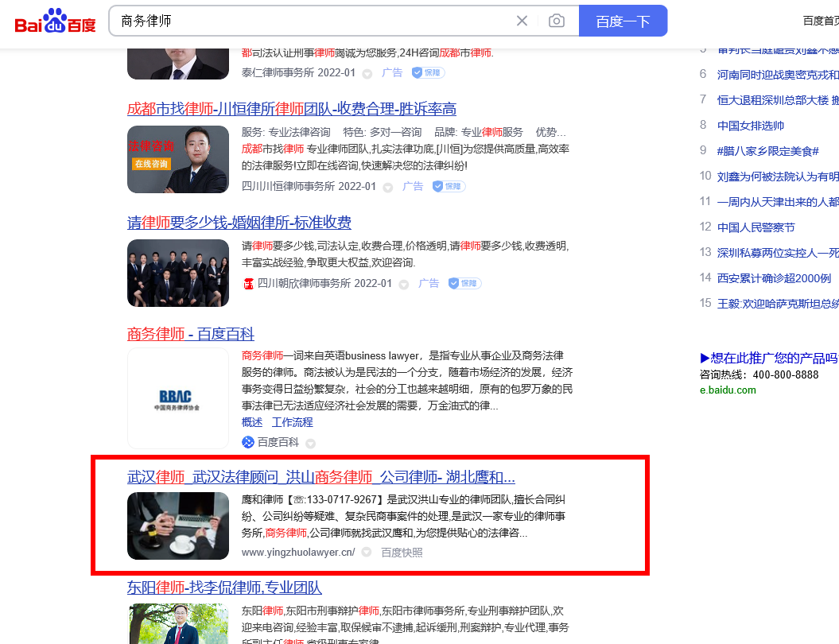
Task: Open 百度首页 at the top right
Action: 820,21
